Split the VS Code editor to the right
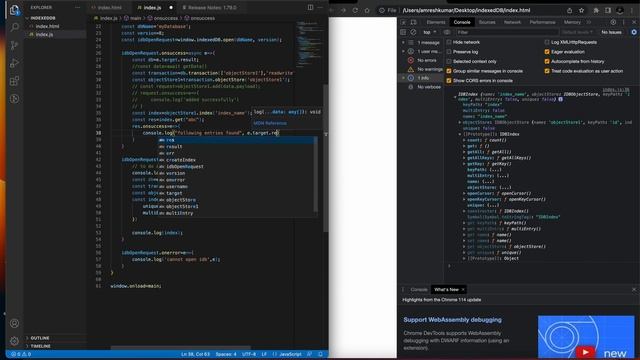 310,7
